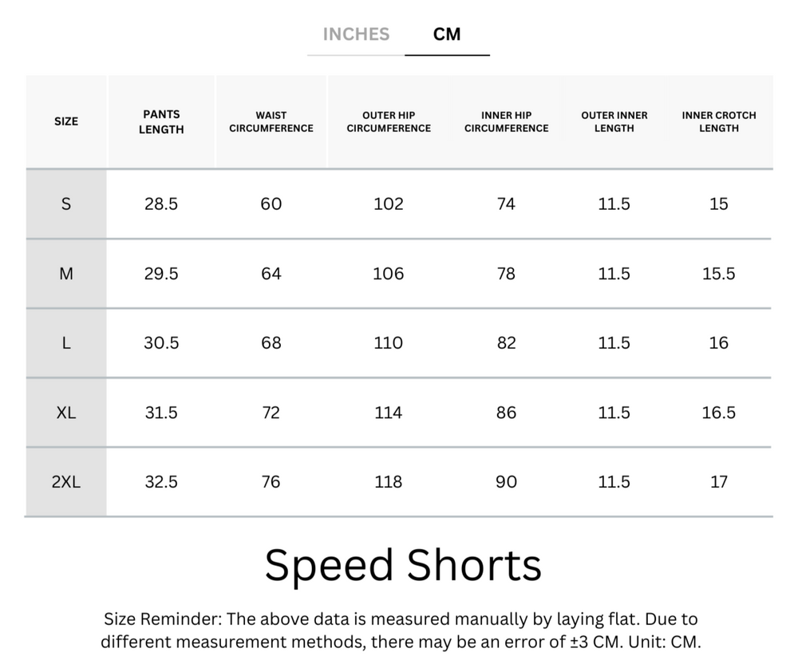798x672 pixels.
Task: Click the OUTER HIP CIRCUMFERENCE header
Action: pyautogui.click(x=389, y=122)
